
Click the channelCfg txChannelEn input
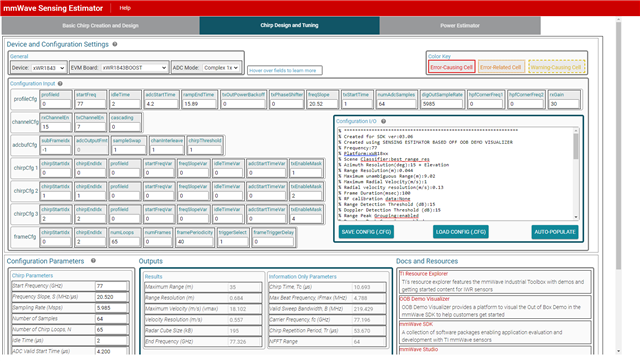click(x=90, y=127)
